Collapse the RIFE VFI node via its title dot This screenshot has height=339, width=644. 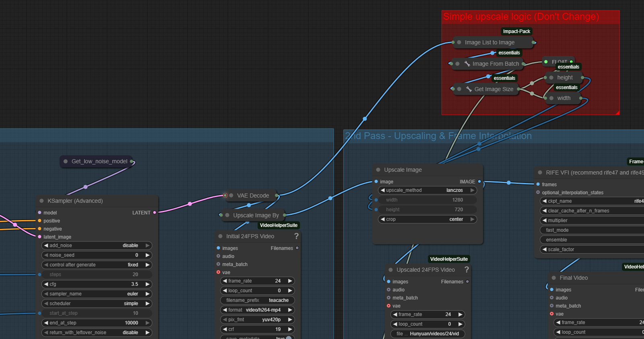[x=540, y=173]
